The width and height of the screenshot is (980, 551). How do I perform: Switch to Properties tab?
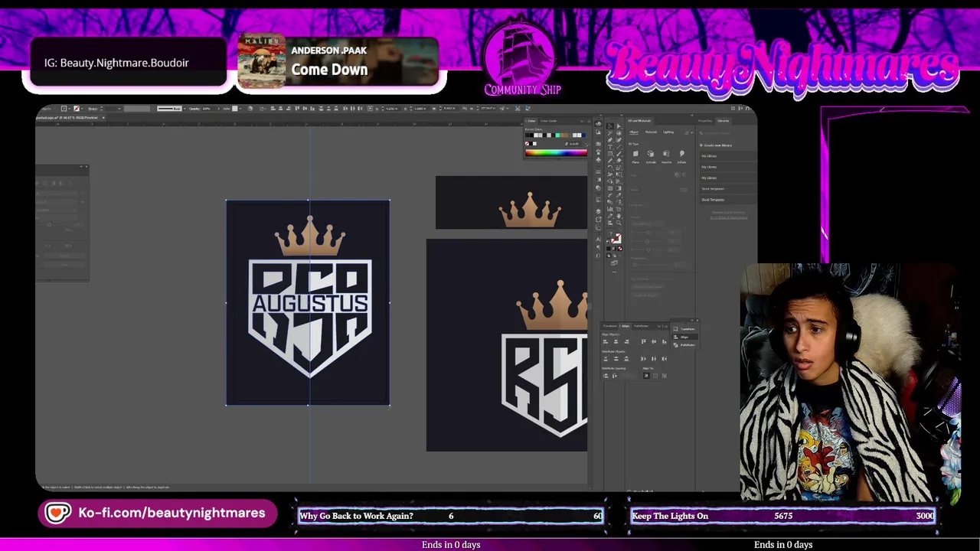[705, 121]
